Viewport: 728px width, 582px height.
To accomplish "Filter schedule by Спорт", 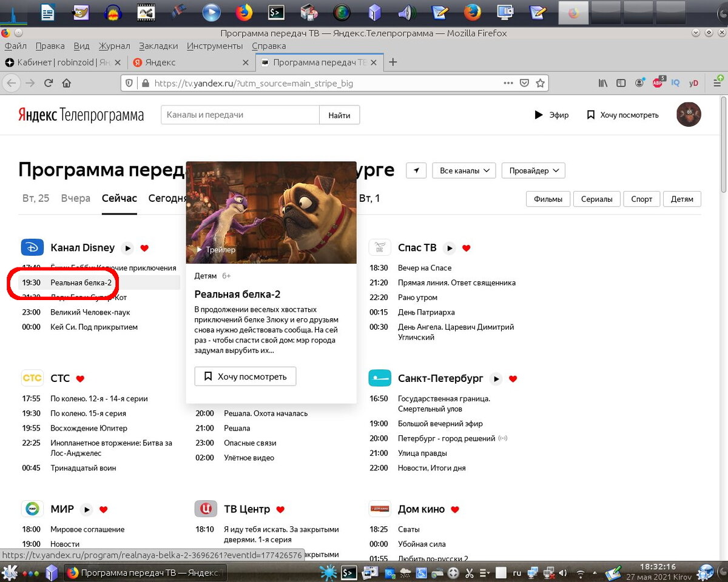I will coord(641,199).
